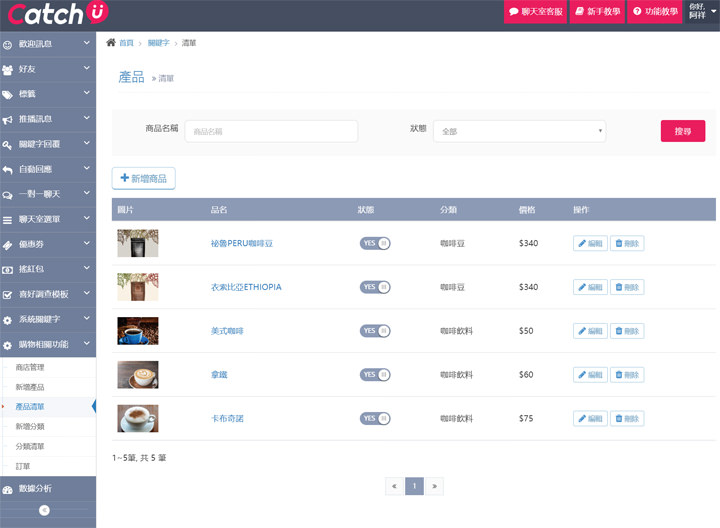Click the ticket icon for 優惠券
Screen dimensions: 720x528
coord(7,245)
